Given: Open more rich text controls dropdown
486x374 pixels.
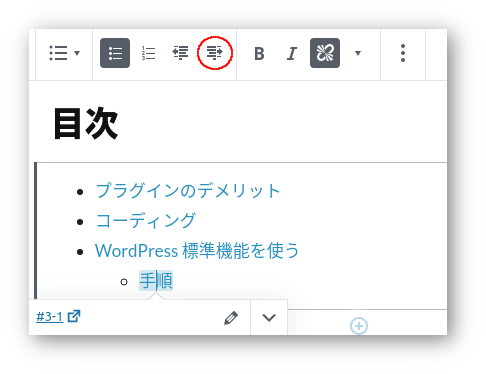Looking at the screenshot, I should (x=358, y=53).
